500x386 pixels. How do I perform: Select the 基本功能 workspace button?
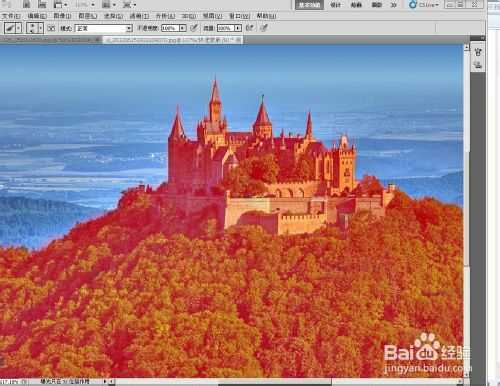pyautogui.click(x=309, y=5)
